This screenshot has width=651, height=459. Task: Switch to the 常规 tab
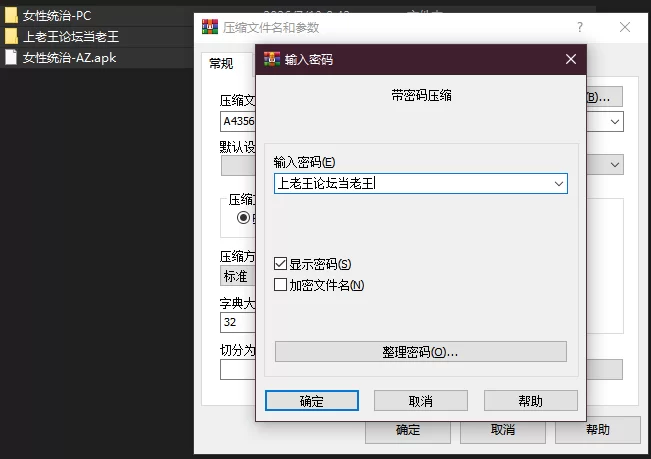tap(221, 63)
